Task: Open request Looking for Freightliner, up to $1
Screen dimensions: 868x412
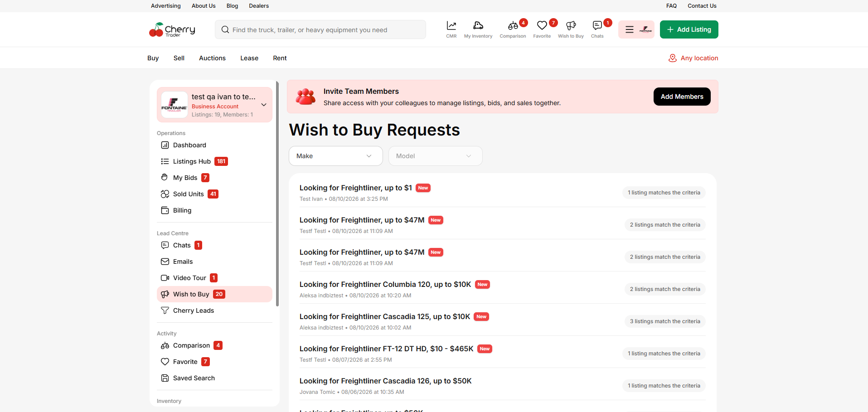Action: coord(356,188)
